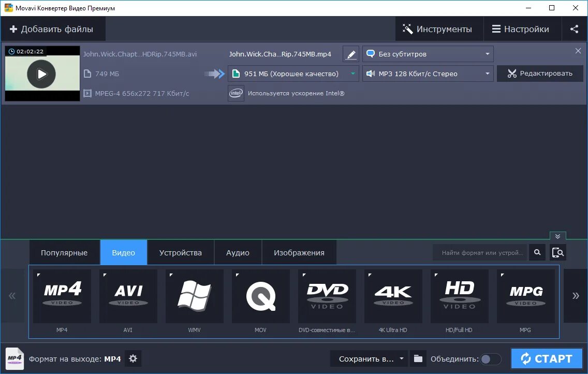Open the Без субтитров subtitles dropdown
This screenshot has width=588, height=374.
[x=428, y=54]
